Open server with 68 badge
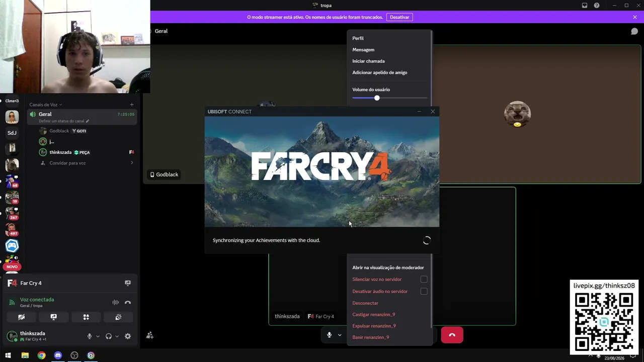 pyautogui.click(x=12, y=181)
